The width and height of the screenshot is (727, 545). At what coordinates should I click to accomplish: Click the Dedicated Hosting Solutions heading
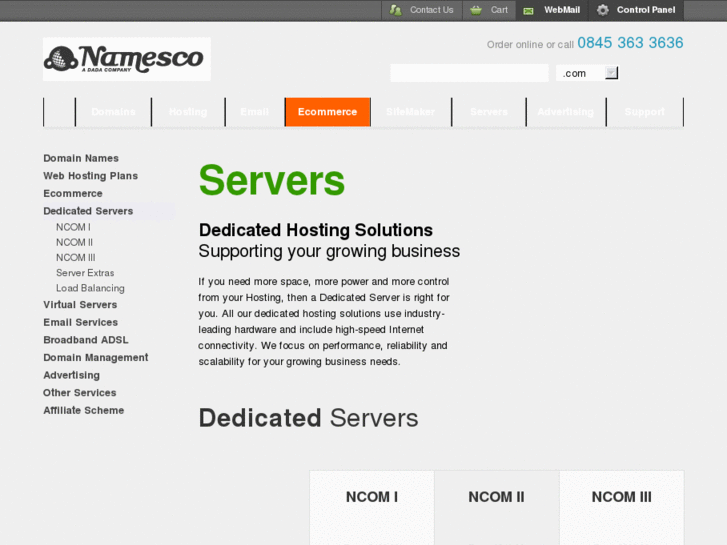tap(316, 230)
